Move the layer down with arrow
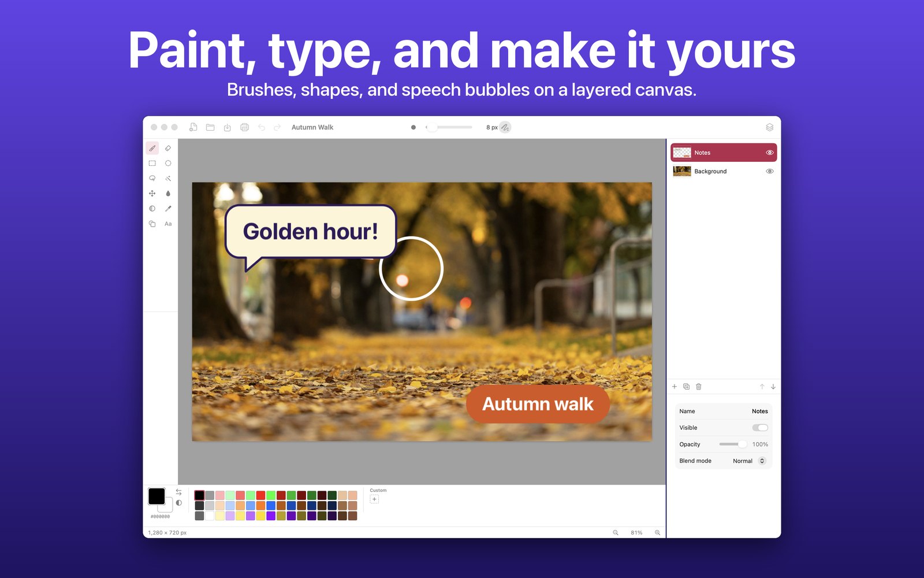This screenshot has width=924, height=578. pos(773,387)
